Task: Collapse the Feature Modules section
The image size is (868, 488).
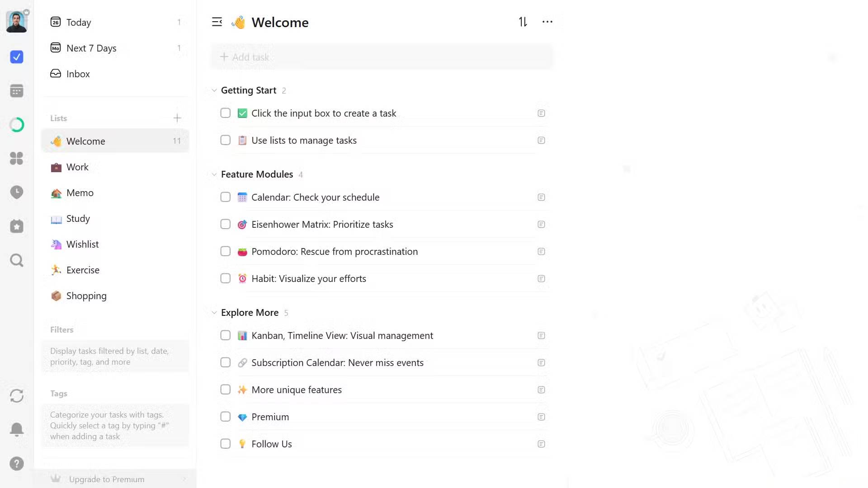Action: click(214, 174)
